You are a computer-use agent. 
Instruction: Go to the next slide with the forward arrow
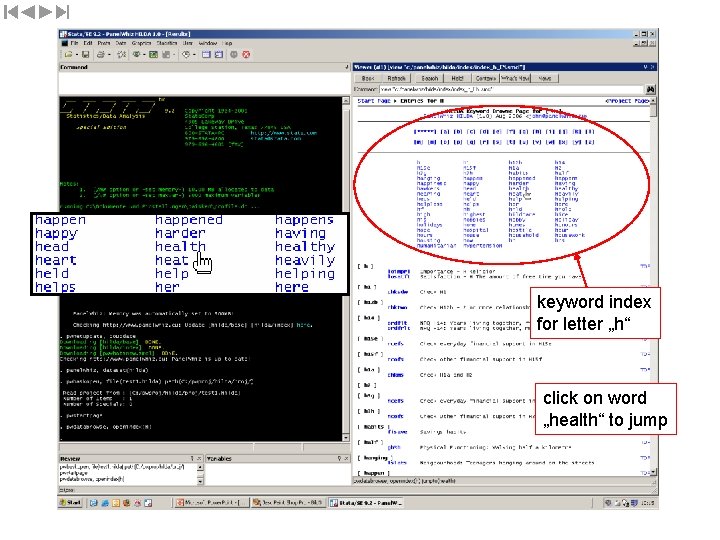tap(45, 12)
